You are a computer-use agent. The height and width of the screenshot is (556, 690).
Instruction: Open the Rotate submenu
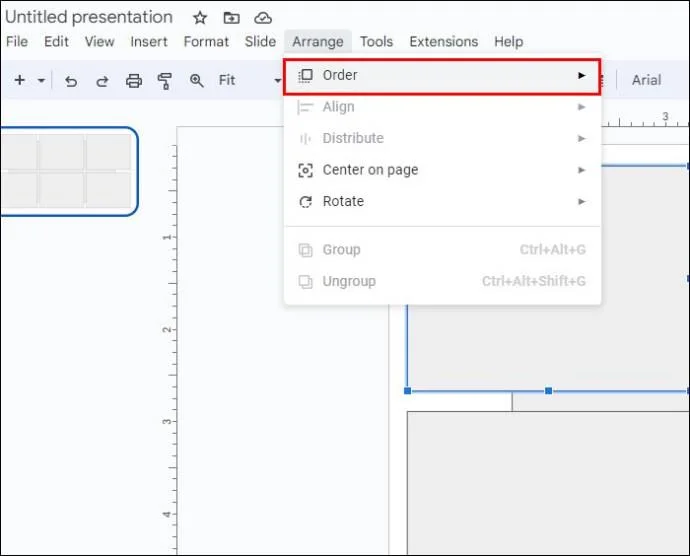click(x=442, y=202)
